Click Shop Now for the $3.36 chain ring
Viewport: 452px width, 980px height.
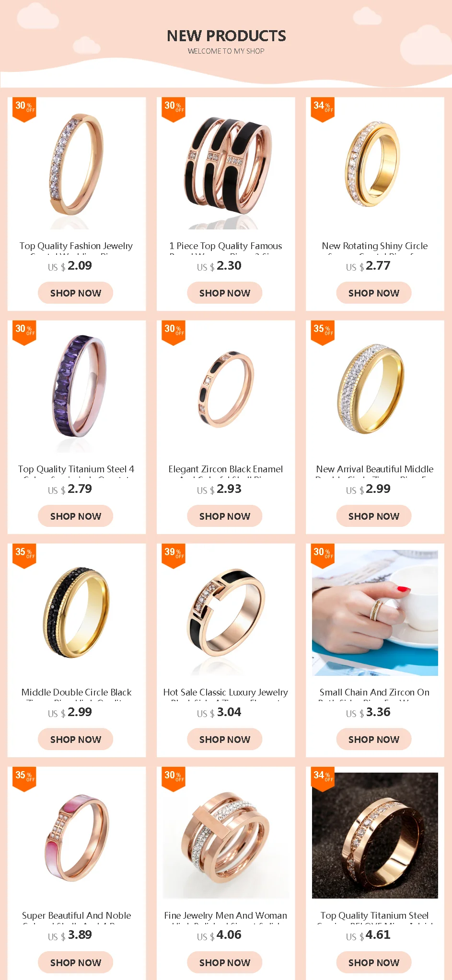[x=374, y=739]
